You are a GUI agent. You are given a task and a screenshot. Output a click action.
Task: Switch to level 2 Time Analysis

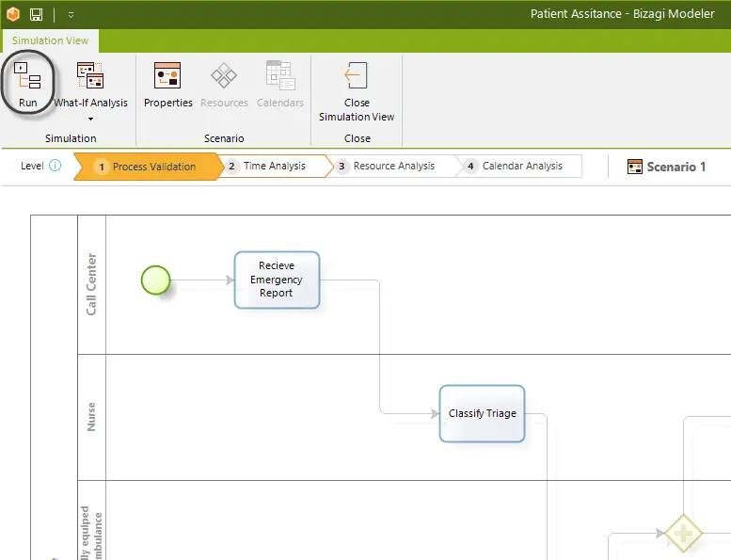tap(275, 166)
